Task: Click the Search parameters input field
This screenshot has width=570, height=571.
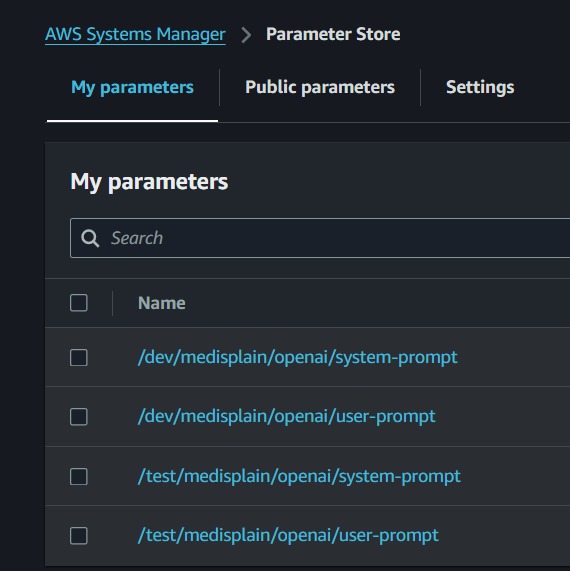Action: 320,238
